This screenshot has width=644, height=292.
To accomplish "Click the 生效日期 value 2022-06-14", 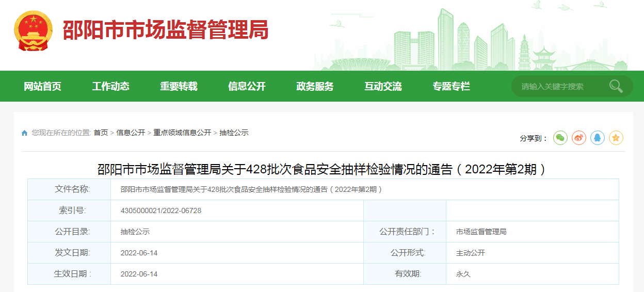I will coord(139,274).
